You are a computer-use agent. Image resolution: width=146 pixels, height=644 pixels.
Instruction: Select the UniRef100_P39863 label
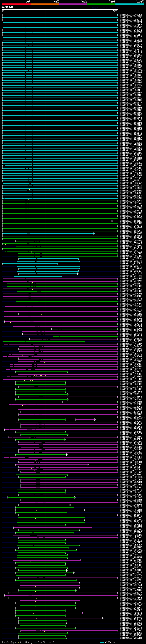[x=131, y=597]
